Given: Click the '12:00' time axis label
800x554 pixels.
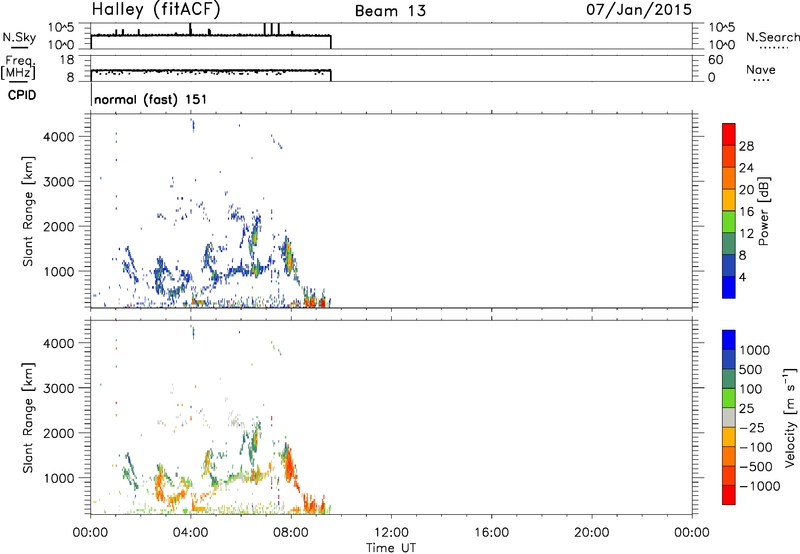Looking at the screenshot, I should click(x=391, y=533).
